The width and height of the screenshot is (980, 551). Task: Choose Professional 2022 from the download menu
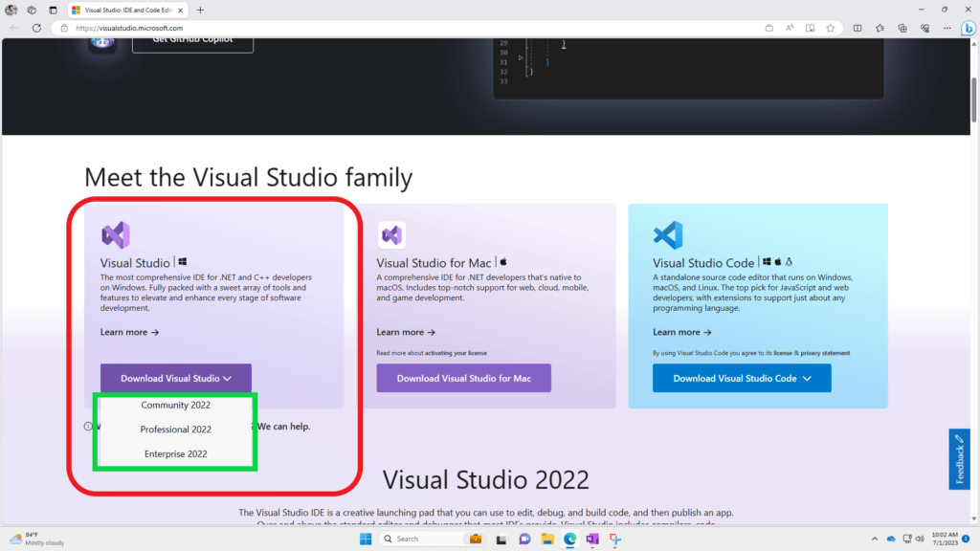[x=176, y=430]
